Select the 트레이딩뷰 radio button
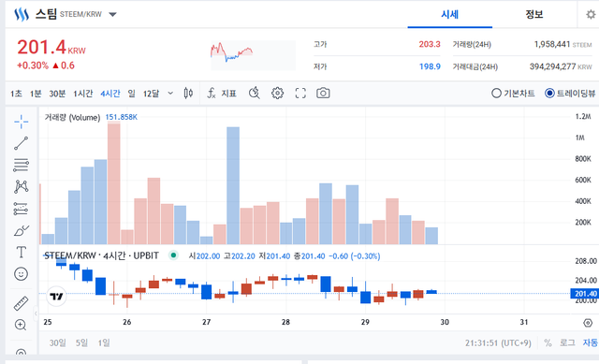Viewport: 599px width, 364px height. point(570,94)
